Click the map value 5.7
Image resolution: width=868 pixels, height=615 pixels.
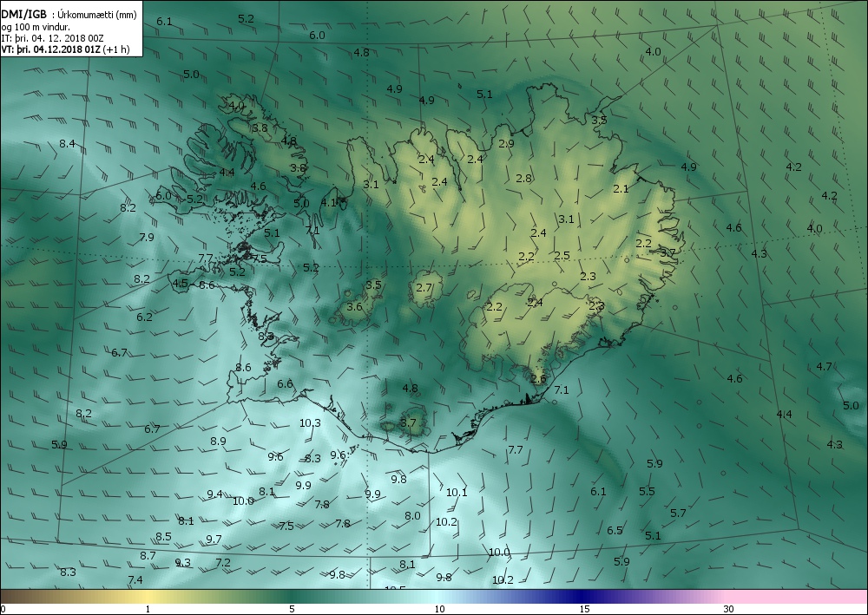pyautogui.click(x=678, y=514)
